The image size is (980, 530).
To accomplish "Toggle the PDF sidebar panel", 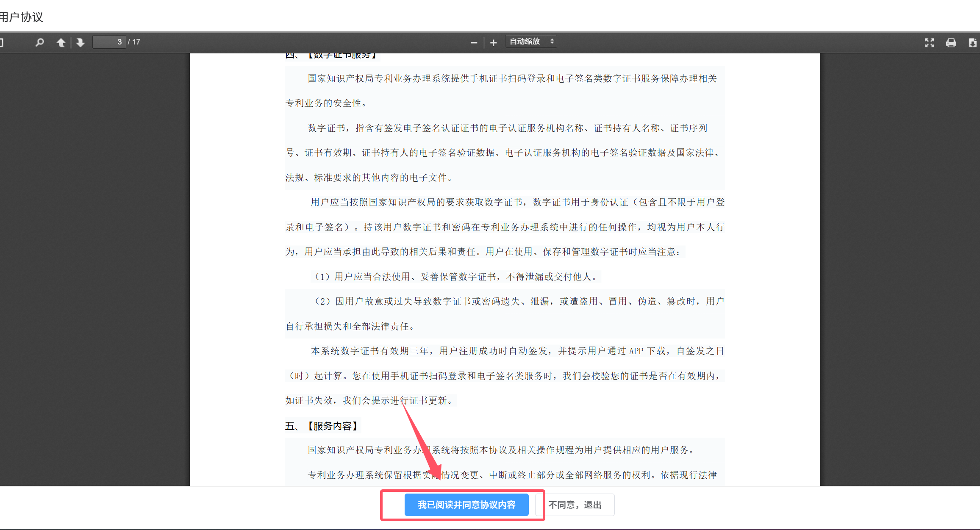I will (x=2, y=42).
